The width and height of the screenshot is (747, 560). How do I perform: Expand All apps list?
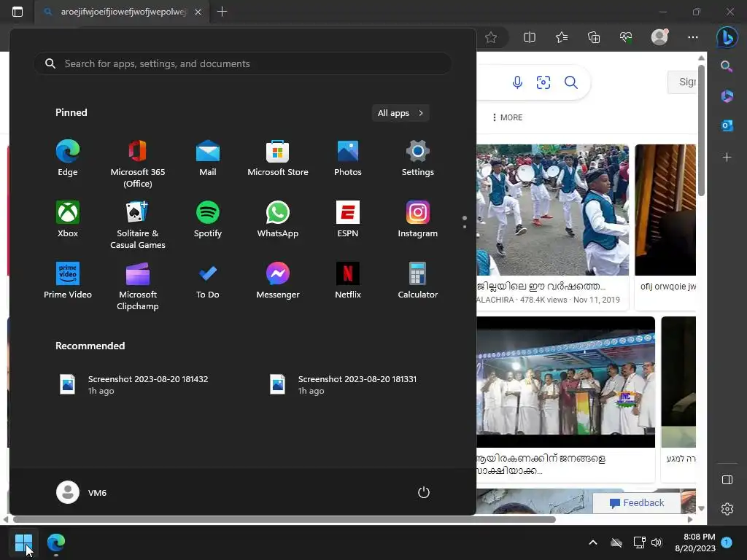pos(400,113)
